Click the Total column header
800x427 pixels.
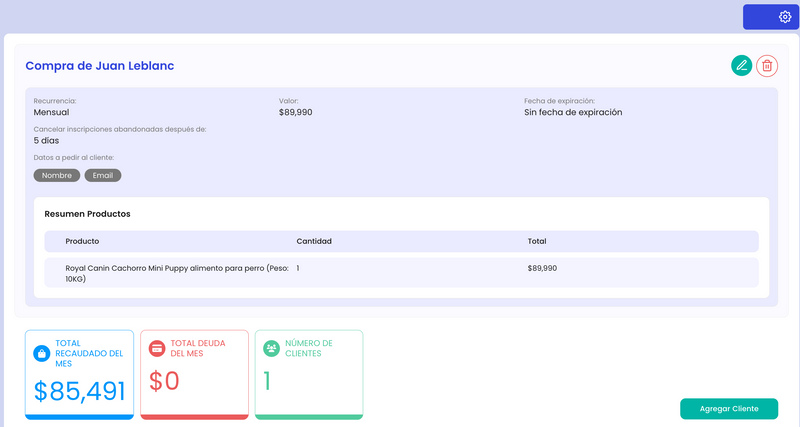(x=537, y=241)
